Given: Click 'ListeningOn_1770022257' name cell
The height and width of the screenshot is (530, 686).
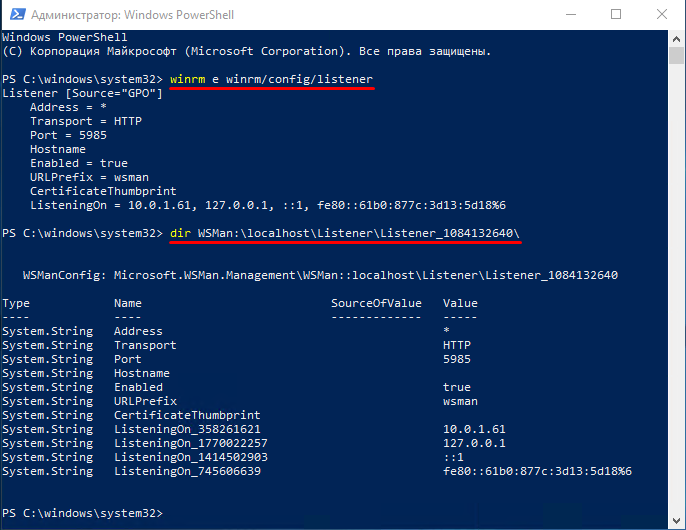Looking at the screenshot, I should 191,443.
